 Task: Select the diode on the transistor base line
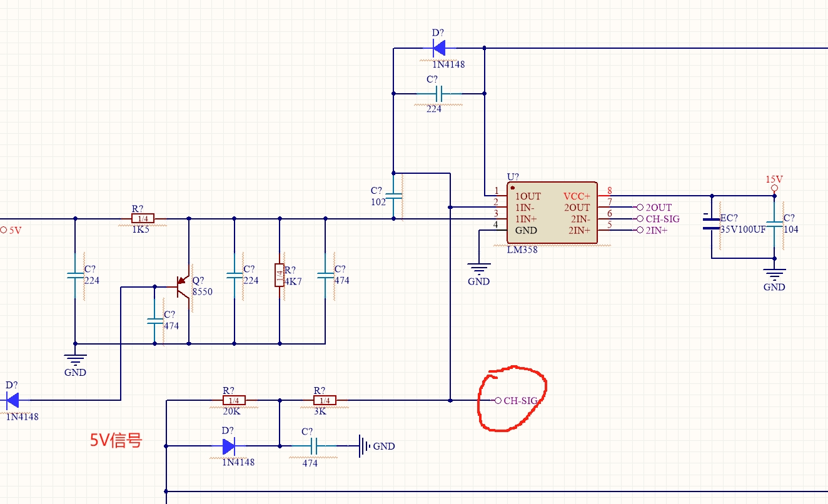[13, 400]
